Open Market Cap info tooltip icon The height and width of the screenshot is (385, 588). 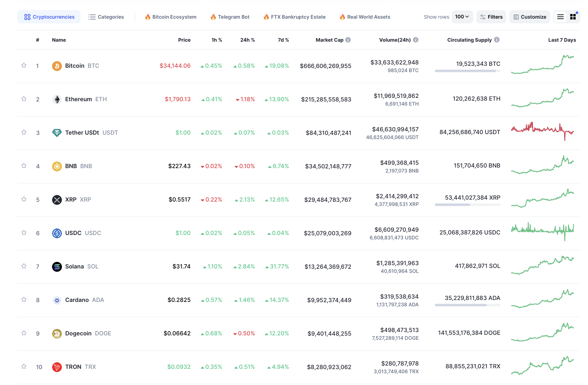pyautogui.click(x=348, y=40)
